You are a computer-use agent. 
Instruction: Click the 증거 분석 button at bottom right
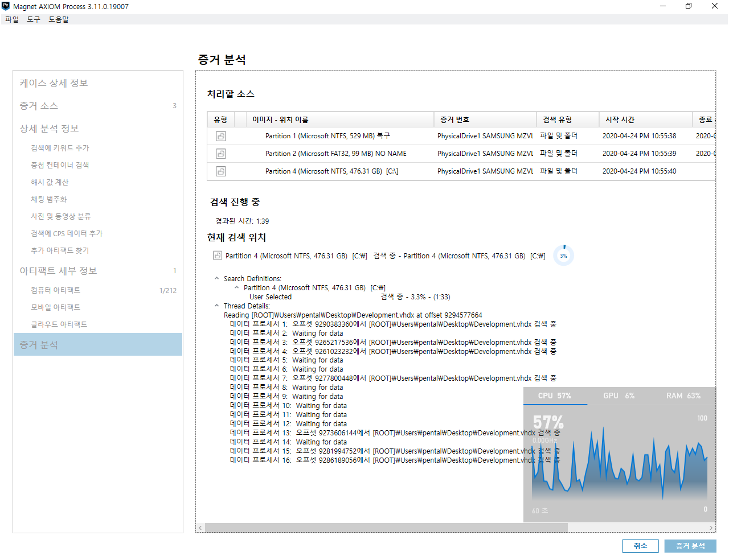click(x=690, y=546)
